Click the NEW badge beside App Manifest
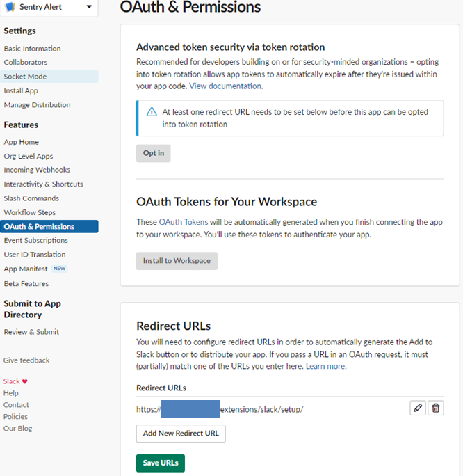Screen dimensions: 463x476 59,269
